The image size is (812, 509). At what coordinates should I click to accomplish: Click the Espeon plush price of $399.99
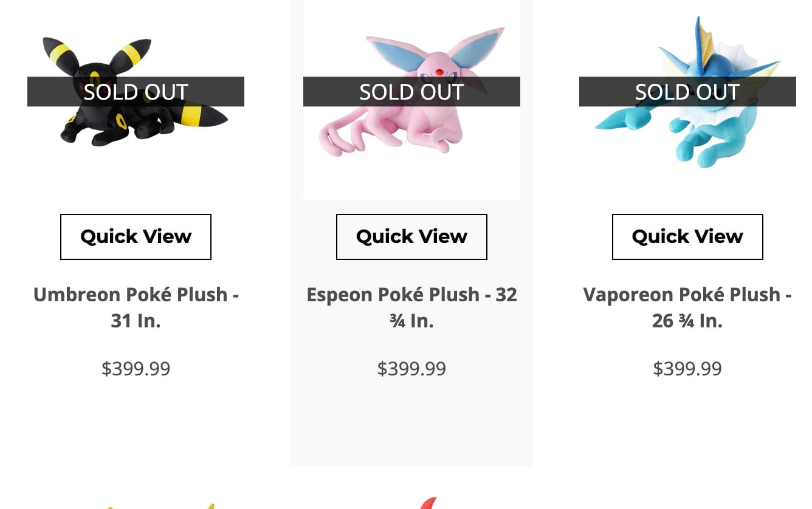[x=411, y=369]
